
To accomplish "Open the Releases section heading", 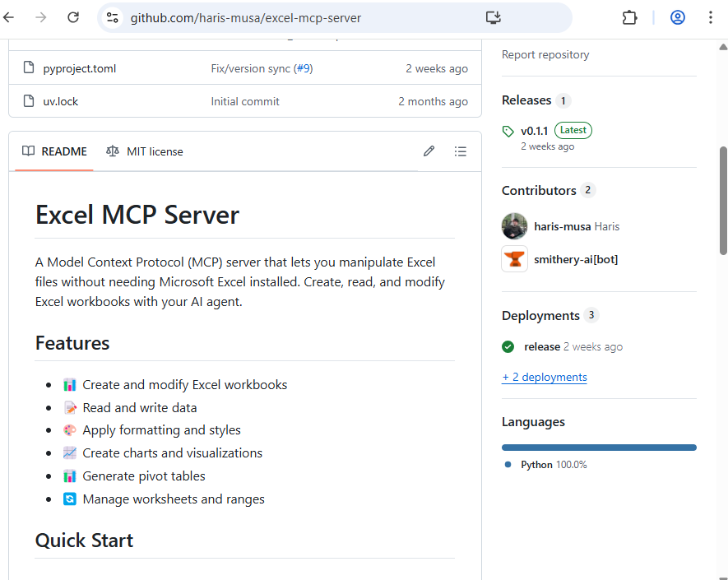I will pyautogui.click(x=526, y=100).
